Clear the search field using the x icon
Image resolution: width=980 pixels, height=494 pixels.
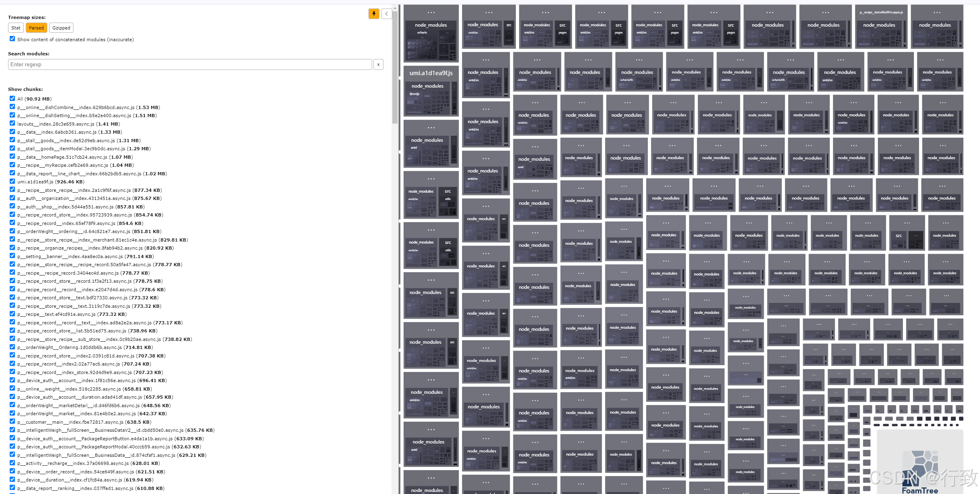click(378, 64)
